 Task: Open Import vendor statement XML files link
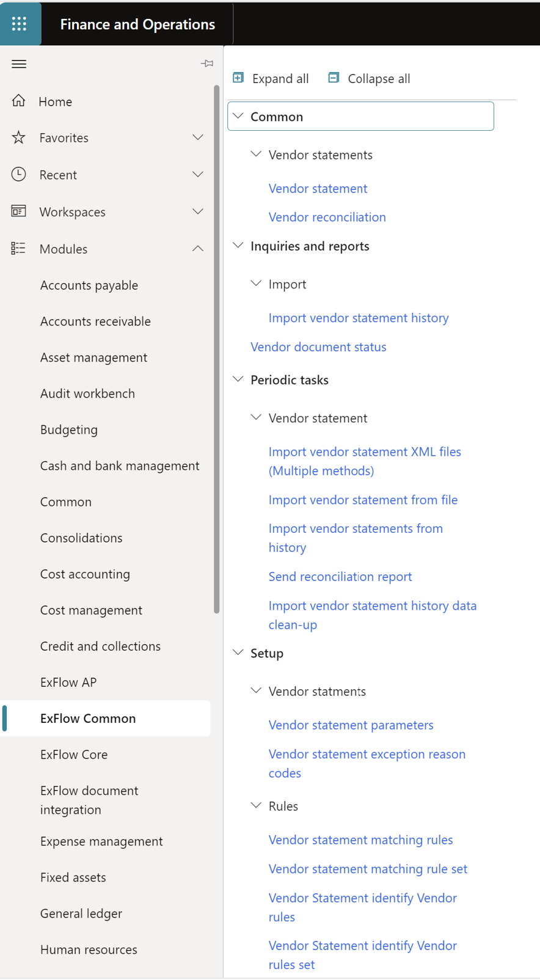[365, 461]
